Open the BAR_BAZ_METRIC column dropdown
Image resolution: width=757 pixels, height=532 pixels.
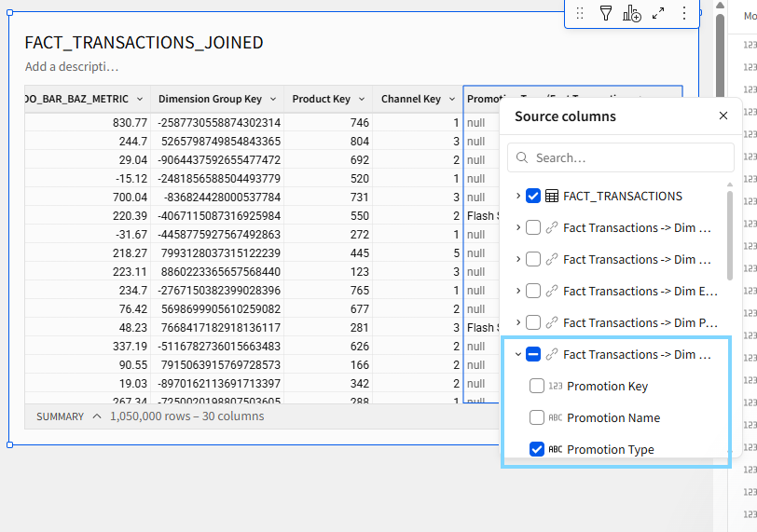click(140, 99)
